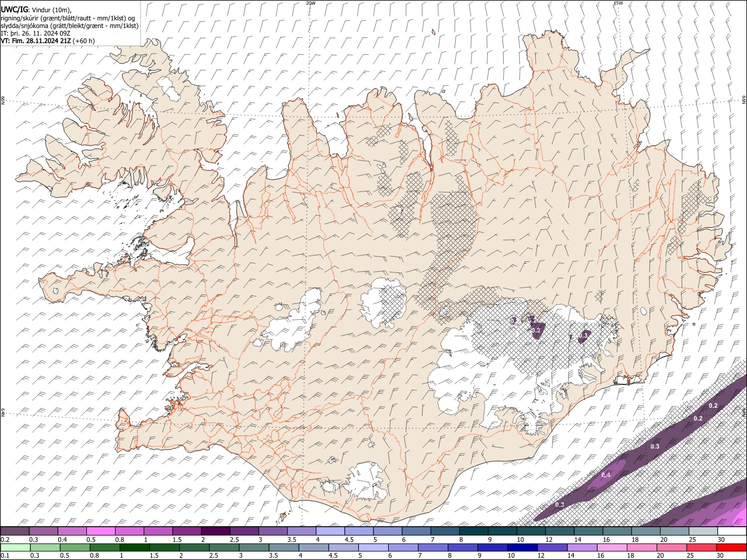Click the 0.3 value on the eastern glacier patch
747x560 pixels.
582,335
